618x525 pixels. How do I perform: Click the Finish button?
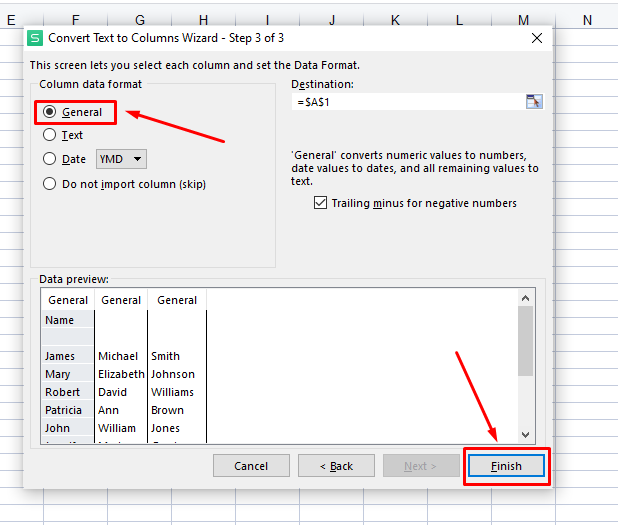[x=506, y=466]
